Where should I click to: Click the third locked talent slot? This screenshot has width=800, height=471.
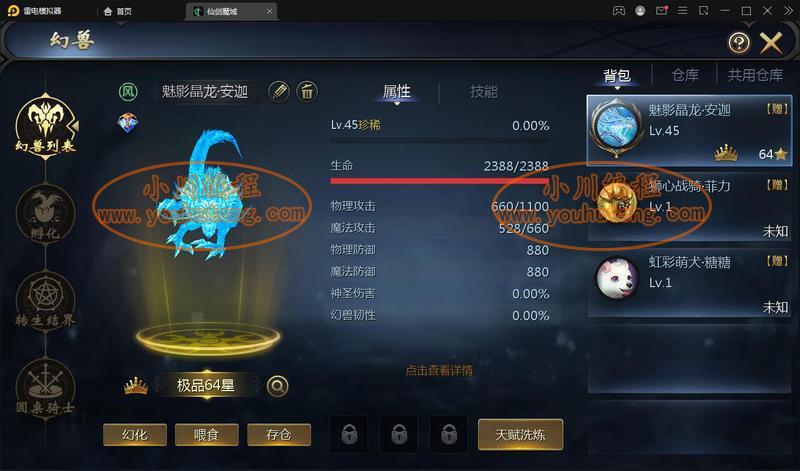point(449,435)
